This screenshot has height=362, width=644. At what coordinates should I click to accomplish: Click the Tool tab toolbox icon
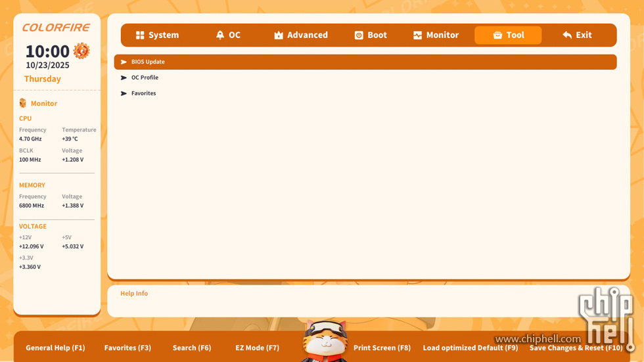[497, 35]
